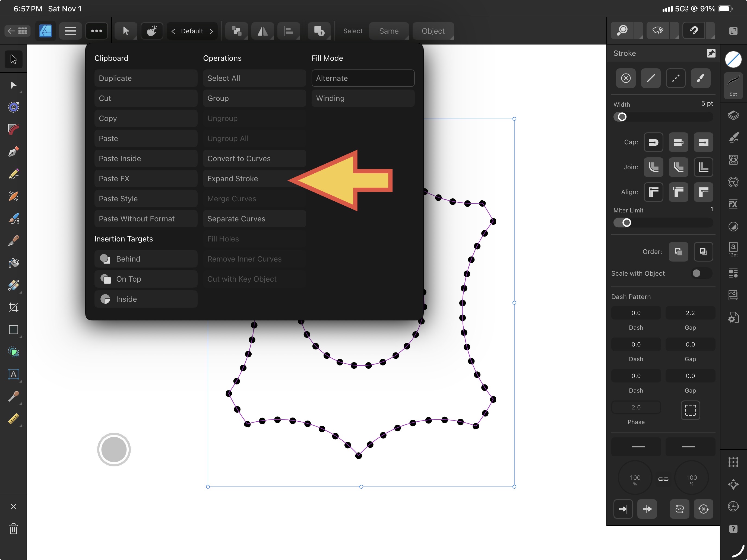Viewport: 747px width, 560px height.
Task: Adjust the stroke Width slider
Action: (622, 117)
